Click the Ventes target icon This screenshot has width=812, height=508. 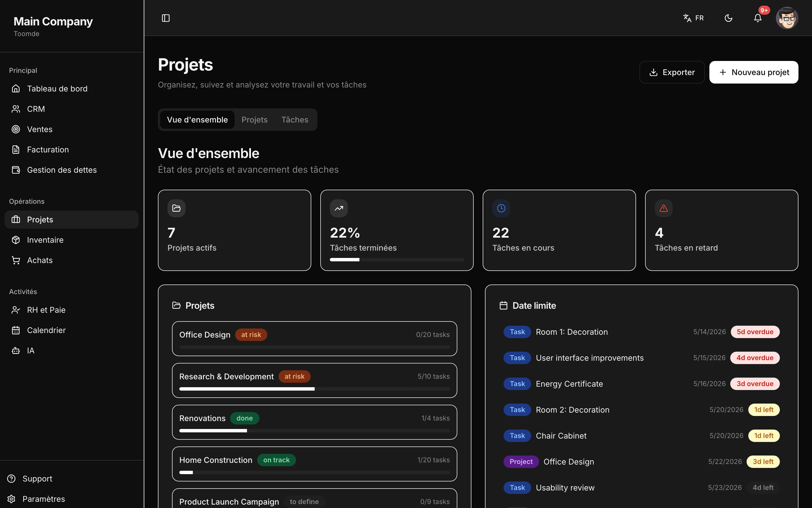point(16,129)
